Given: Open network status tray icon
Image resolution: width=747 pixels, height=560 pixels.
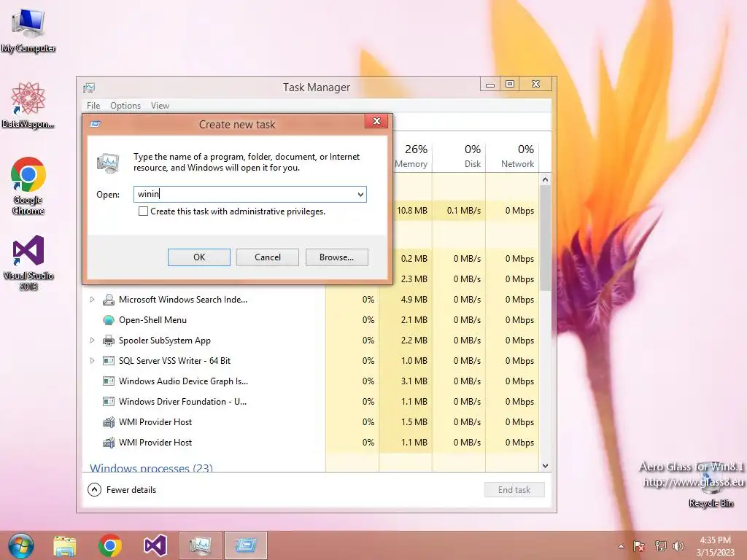Looking at the screenshot, I should pyautogui.click(x=660, y=546).
